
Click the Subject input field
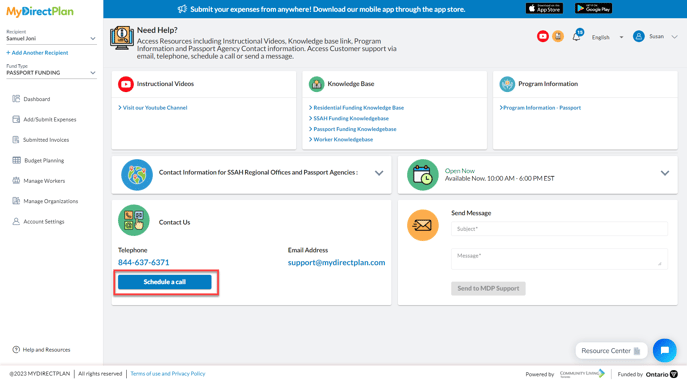click(x=559, y=229)
